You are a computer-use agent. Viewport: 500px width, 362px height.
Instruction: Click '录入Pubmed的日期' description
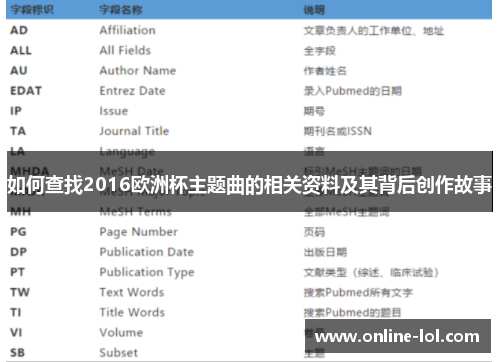tap(352, 91)
